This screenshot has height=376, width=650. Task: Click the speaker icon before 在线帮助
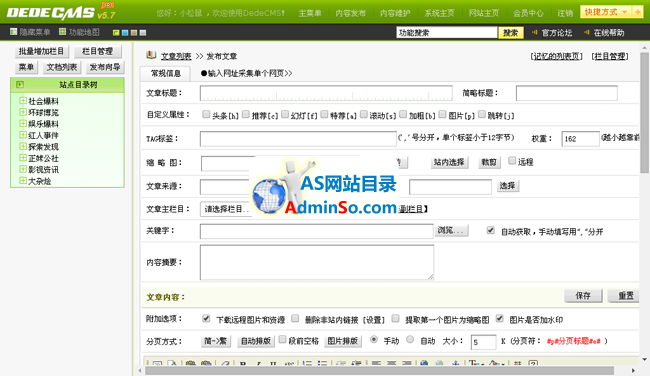(587, 32)
